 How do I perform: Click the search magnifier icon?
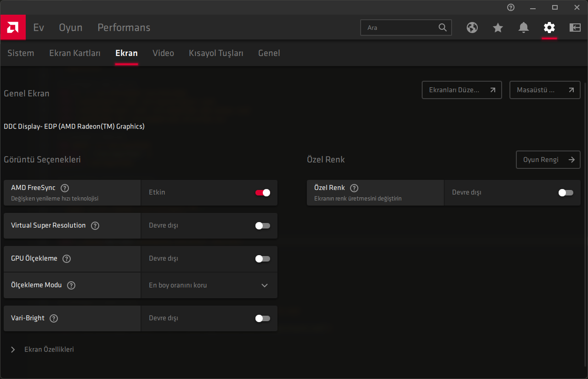pyautogui.click(x=442, y=28)
